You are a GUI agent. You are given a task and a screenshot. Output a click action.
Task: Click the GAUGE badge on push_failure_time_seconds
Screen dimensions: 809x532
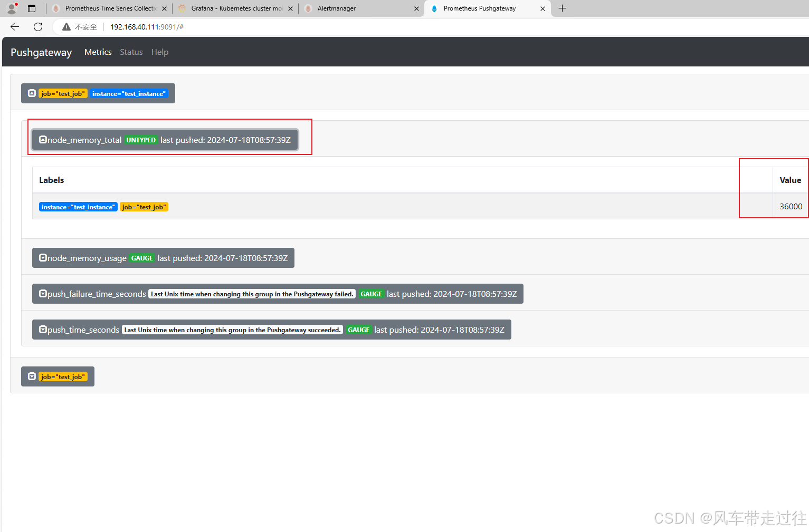[x=371, y=294]
